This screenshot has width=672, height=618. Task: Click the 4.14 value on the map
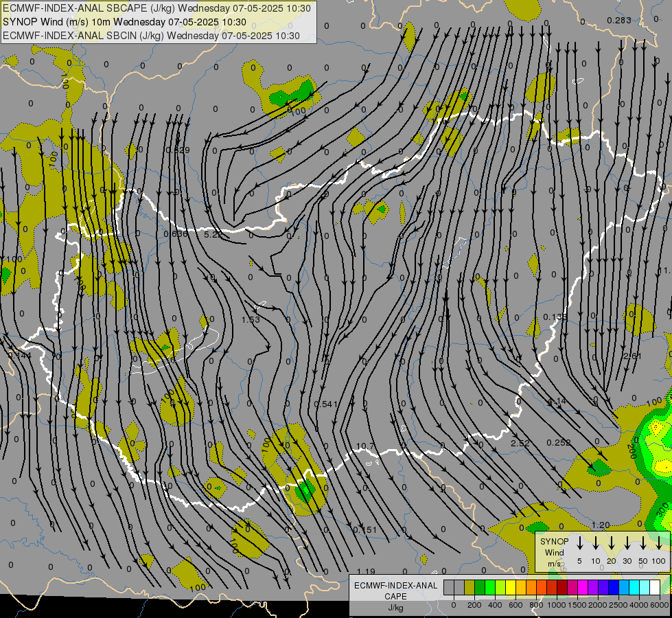tap(557, 401)
